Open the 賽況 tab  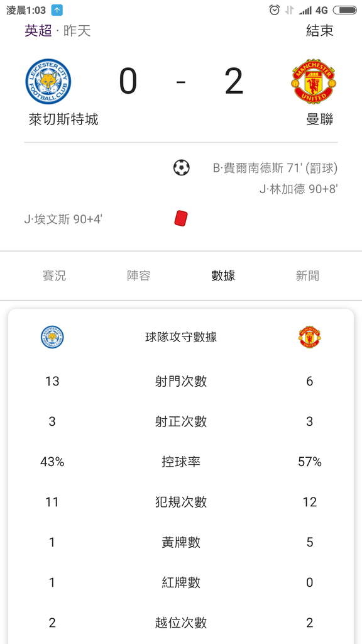tap(54, 275)
